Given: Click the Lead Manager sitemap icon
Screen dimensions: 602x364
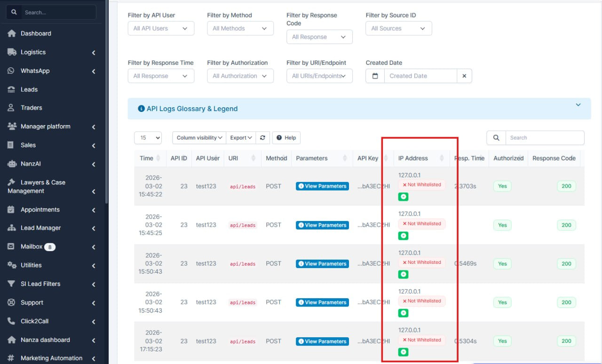Looking at the screenshot, I should click(12, 228).
